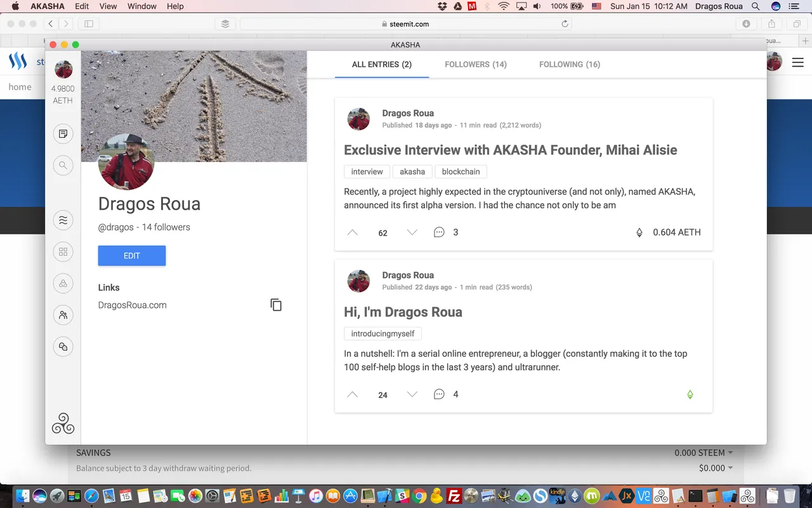
Task: Reload the steemit.com page in Safari
Action: coord(565,23)
